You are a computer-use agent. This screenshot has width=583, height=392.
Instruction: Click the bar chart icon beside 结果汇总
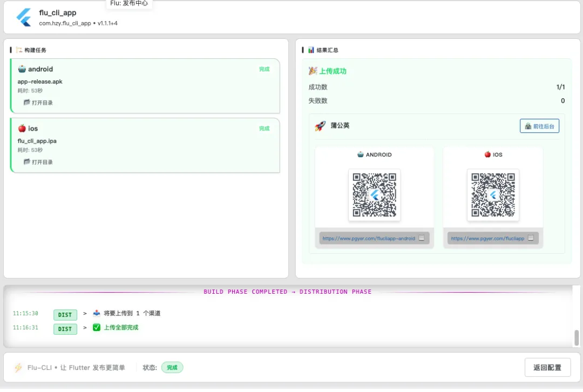311,50
